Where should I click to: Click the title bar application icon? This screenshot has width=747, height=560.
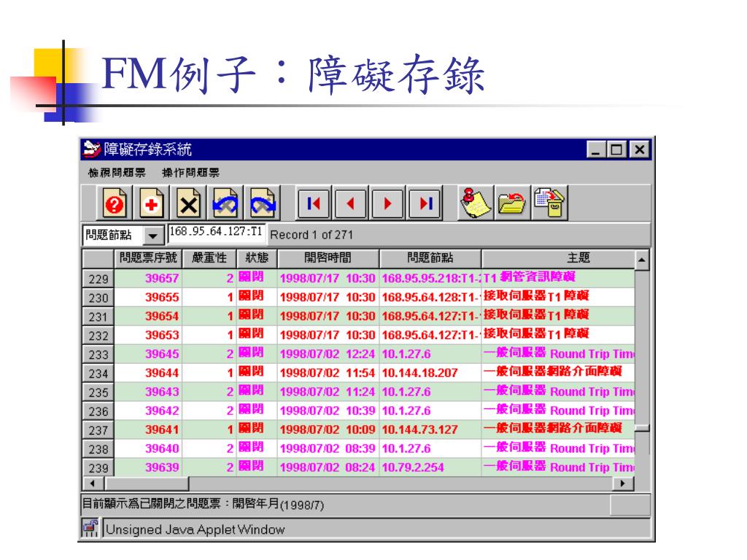click(91, 149)
